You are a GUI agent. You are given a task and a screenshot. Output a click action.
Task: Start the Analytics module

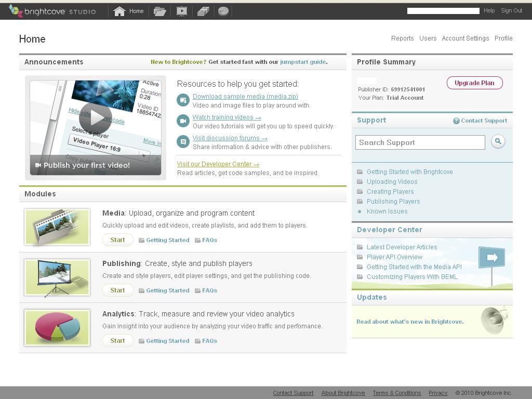[117, 341]
